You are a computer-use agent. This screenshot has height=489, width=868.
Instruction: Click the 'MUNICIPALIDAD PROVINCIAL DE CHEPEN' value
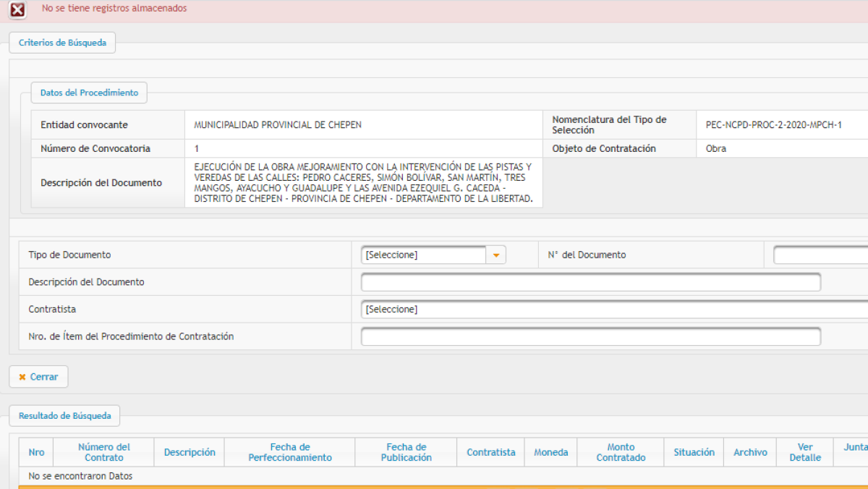tap(278, 125)
